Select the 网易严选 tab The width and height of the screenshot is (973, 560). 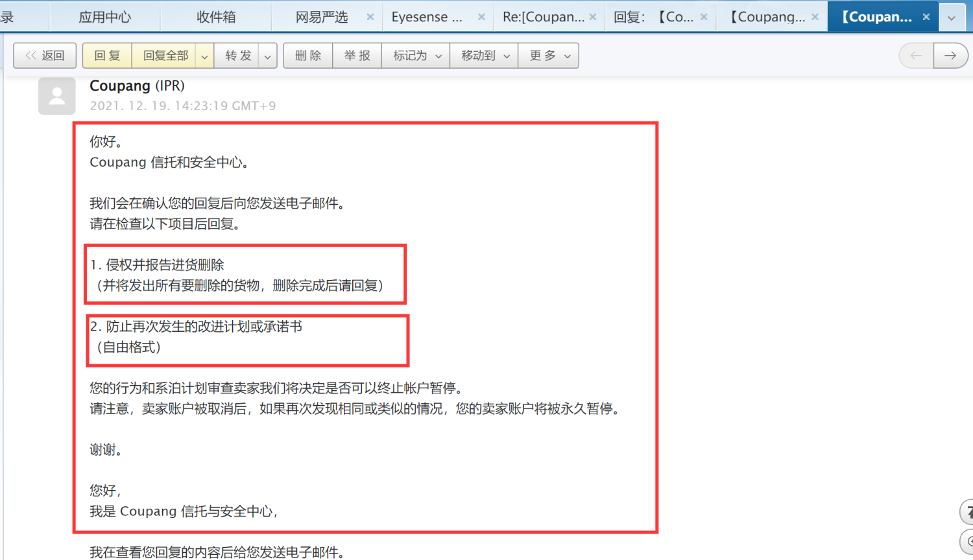322,16
